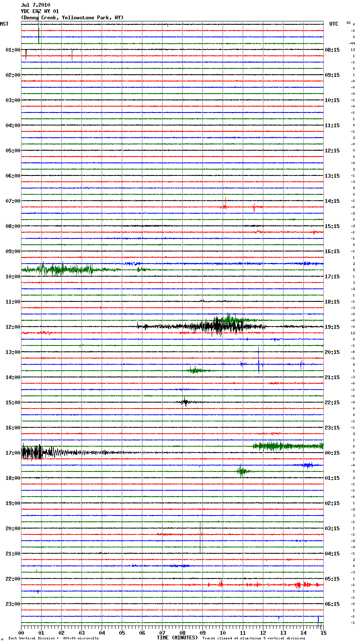Viewport: 357px width, 644px height.
Task: Click the 01:00 MST row label
Action: point(13,50)
